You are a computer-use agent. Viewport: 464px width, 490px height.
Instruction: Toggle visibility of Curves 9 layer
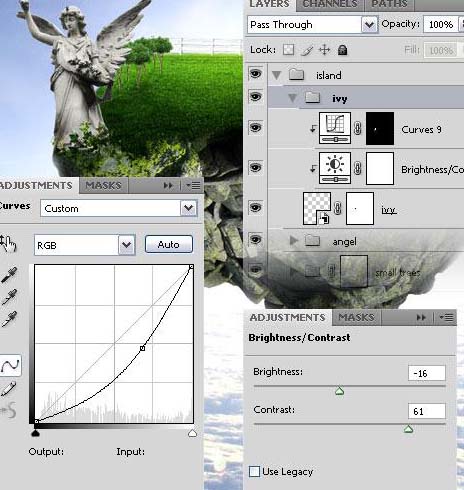pyautogui.click(x=256, y=128)
